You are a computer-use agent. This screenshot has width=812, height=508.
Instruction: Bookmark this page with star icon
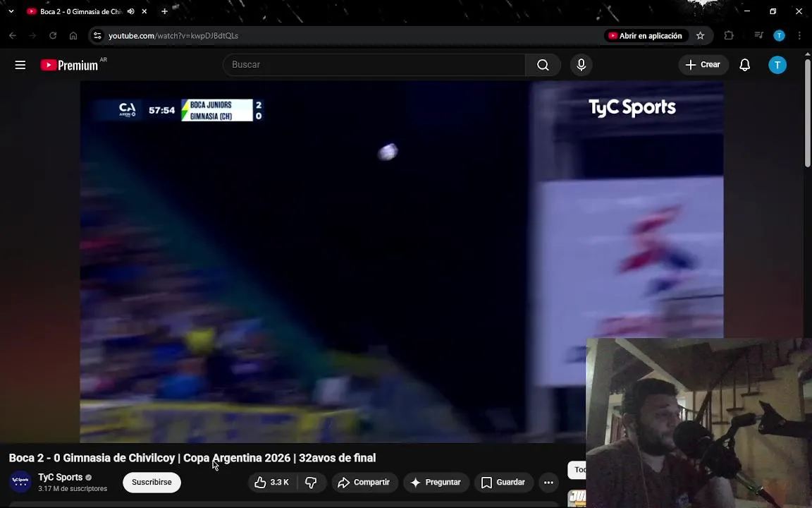(700, 36)
